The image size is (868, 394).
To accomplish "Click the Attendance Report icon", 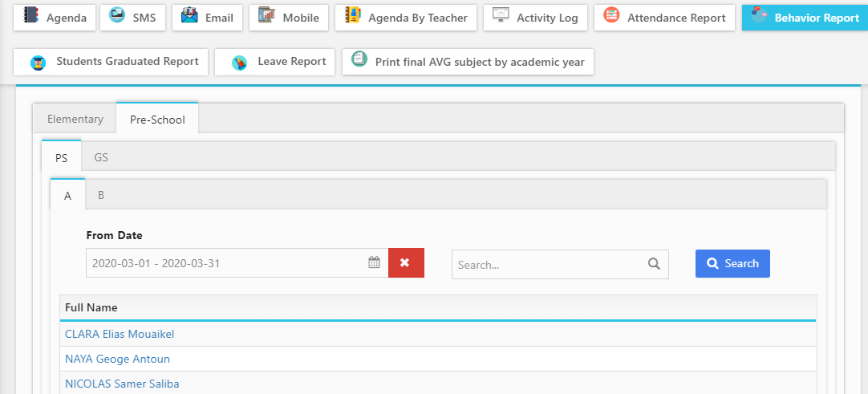I will pyautogui.click(x=612, y=15).
